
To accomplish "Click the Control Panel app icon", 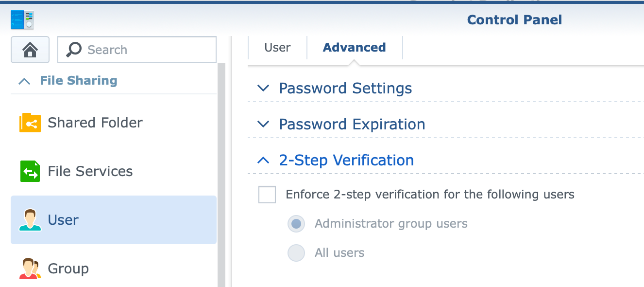I will [22, 20].
